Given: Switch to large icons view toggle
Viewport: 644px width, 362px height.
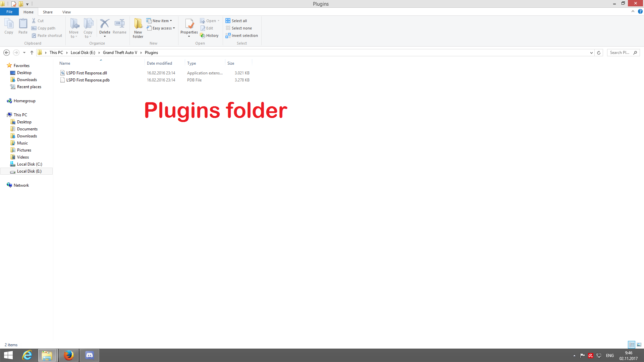Looking at the screenshot, I should pyautogui.click(x=639, y=345).
